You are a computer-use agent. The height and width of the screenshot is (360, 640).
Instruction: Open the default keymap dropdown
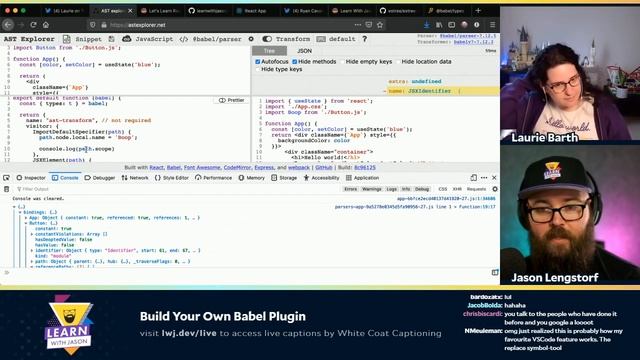click(336, 39)
